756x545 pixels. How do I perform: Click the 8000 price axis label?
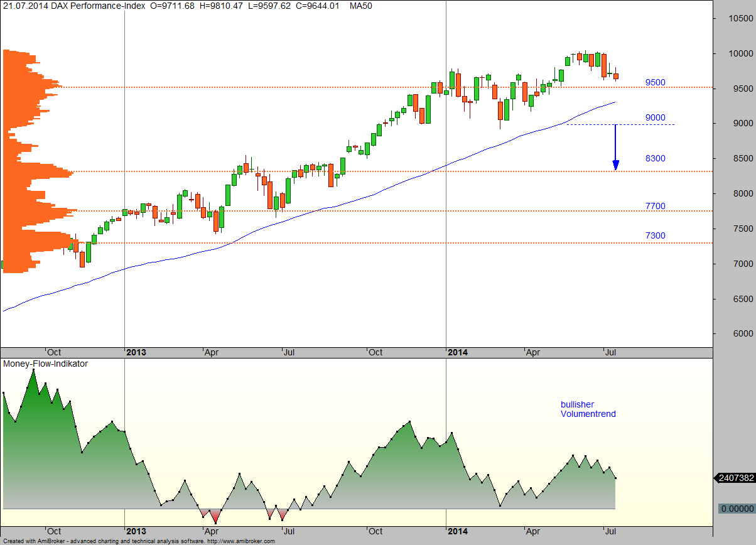[742, 194]
